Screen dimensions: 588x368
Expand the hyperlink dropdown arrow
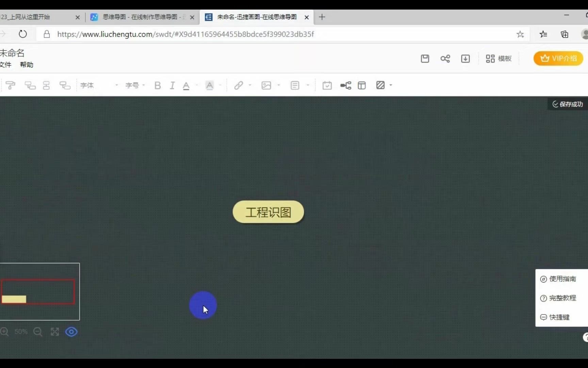click(250, 85)
